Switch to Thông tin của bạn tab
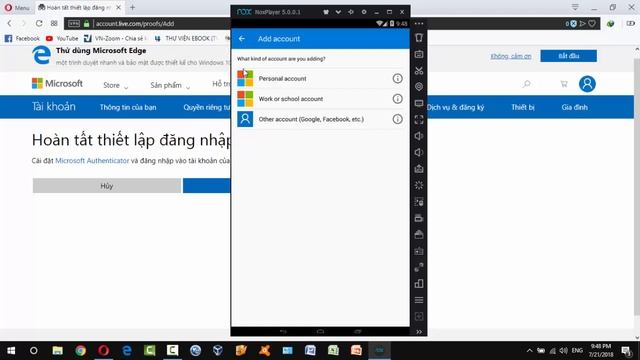The width and height of the screenshot is (640, 360). pyautogui.click(x=128, y=107)
